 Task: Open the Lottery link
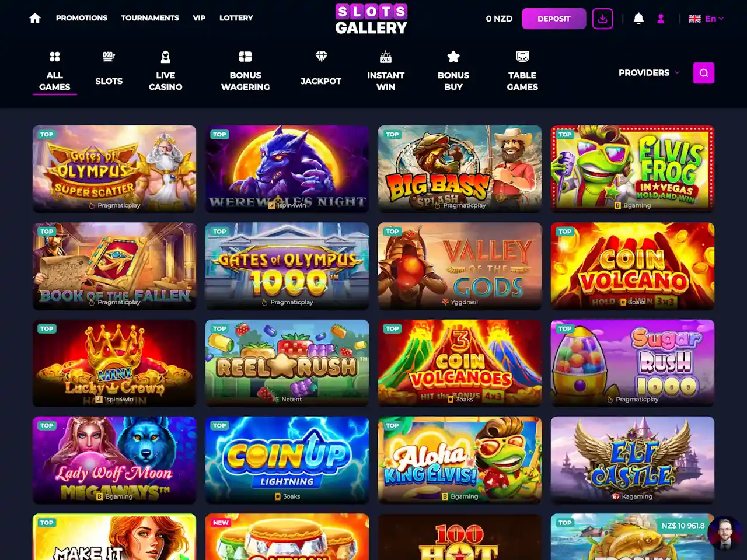tap(236, 18)
